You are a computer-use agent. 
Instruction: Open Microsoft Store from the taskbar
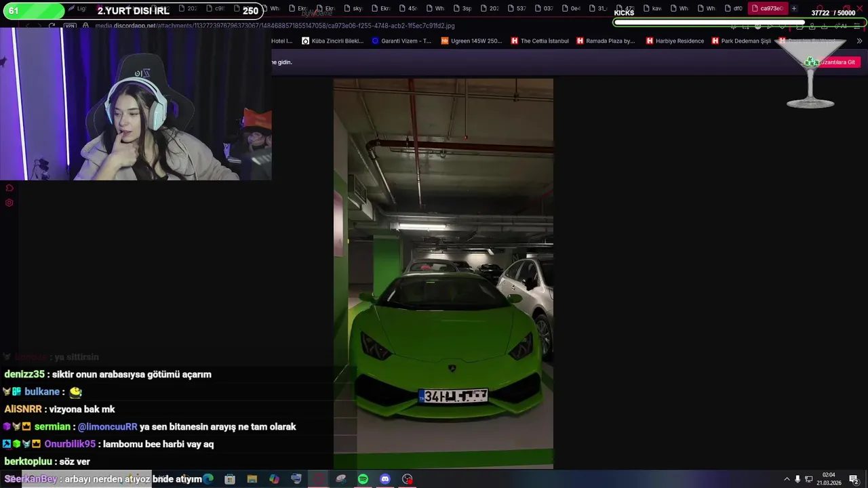[230, 479]
